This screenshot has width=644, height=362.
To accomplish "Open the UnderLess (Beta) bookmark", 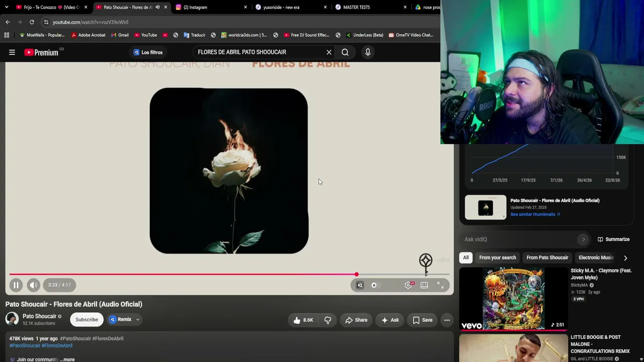I will [x=365, y=35].
